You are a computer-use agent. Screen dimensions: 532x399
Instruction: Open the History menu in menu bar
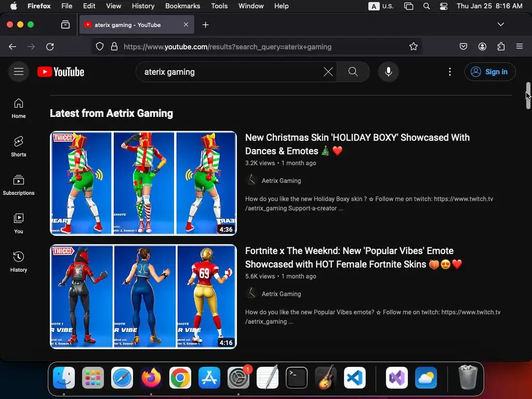coord(143,6)
